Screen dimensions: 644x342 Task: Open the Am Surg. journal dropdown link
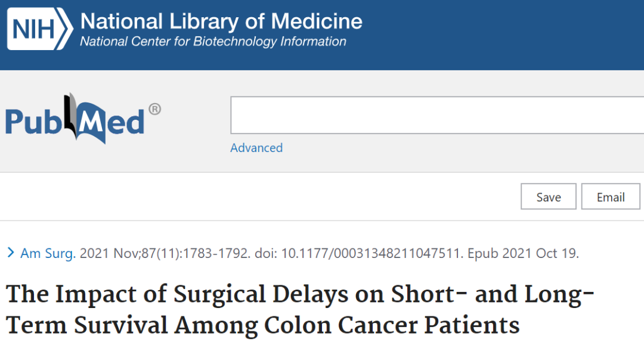point(48,253)
